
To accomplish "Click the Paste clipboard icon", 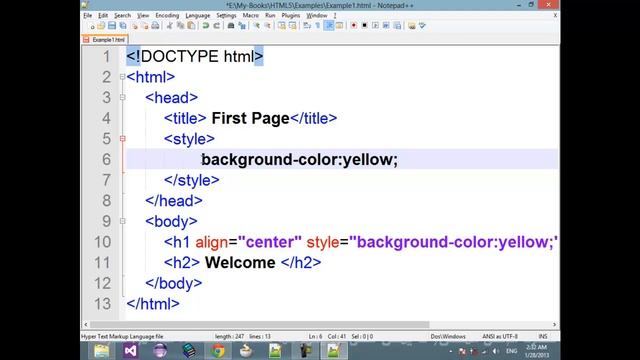I will click(x=191, y=26).
